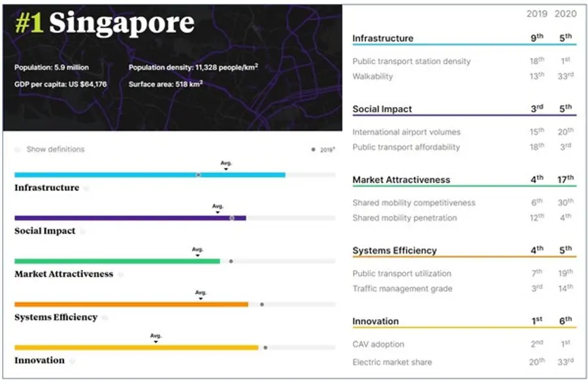The image size is (588, 382).
Task: Click 'Public transport affordability' row label
Action: click(406, 147)
